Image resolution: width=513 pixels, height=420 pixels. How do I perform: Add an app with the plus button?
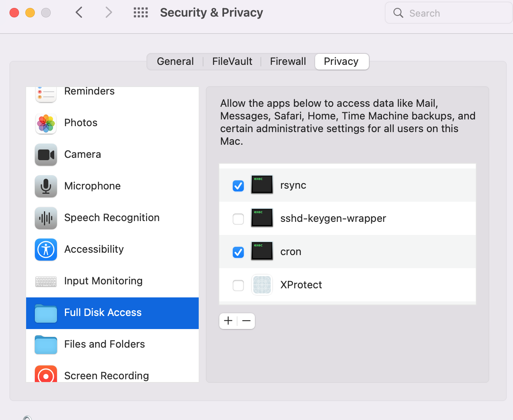[x=228, y=321]
